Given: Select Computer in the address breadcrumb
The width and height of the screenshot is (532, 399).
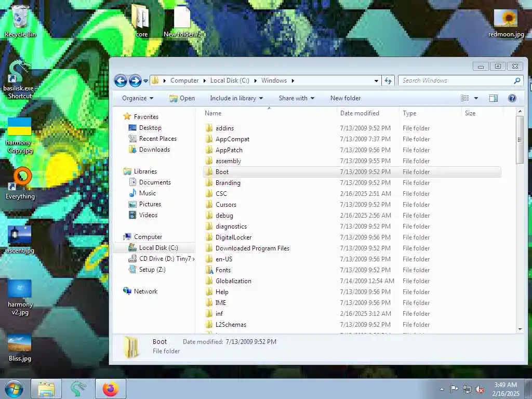Looking at the screenshot, I should [184, 81].
